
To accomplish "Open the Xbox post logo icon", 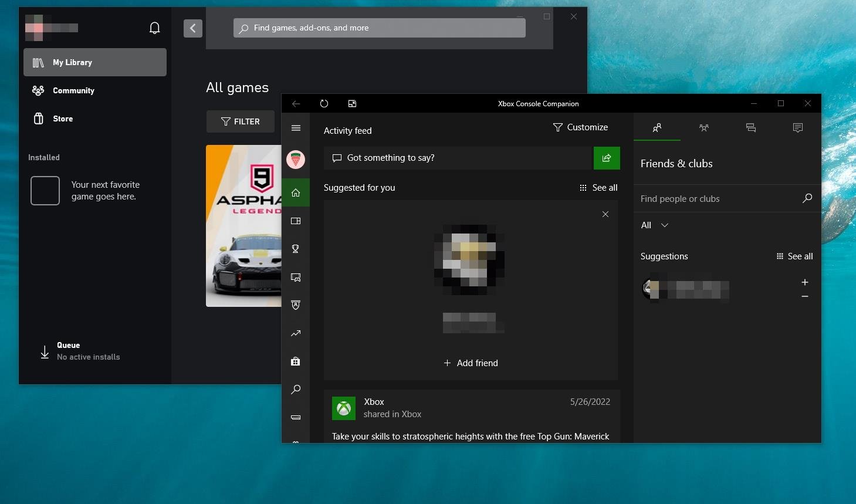I will [x=344, y=408].
